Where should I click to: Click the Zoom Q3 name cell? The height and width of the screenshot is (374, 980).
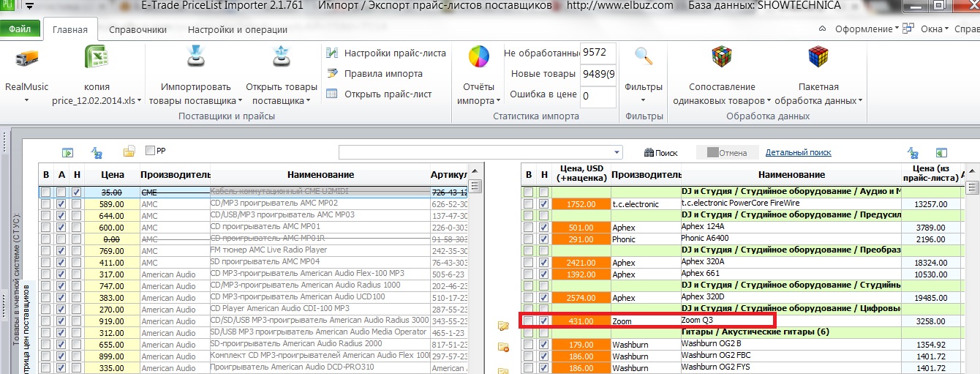pos(790,321)
